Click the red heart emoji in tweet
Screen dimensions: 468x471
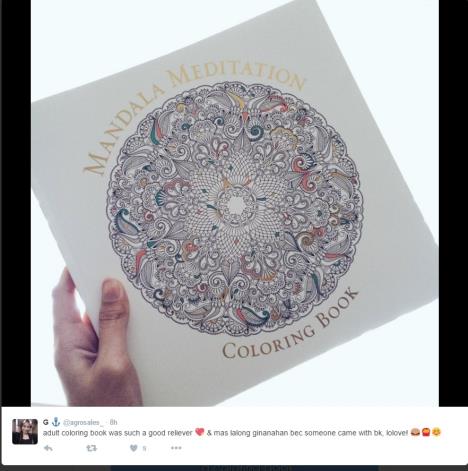tap(199, 433)
